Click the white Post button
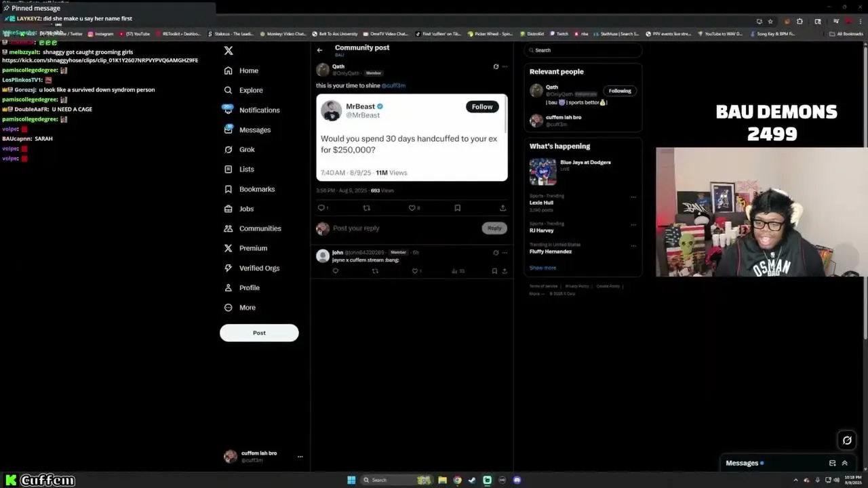This screenshot has width=868, height=488. click(x=259, y=333)
